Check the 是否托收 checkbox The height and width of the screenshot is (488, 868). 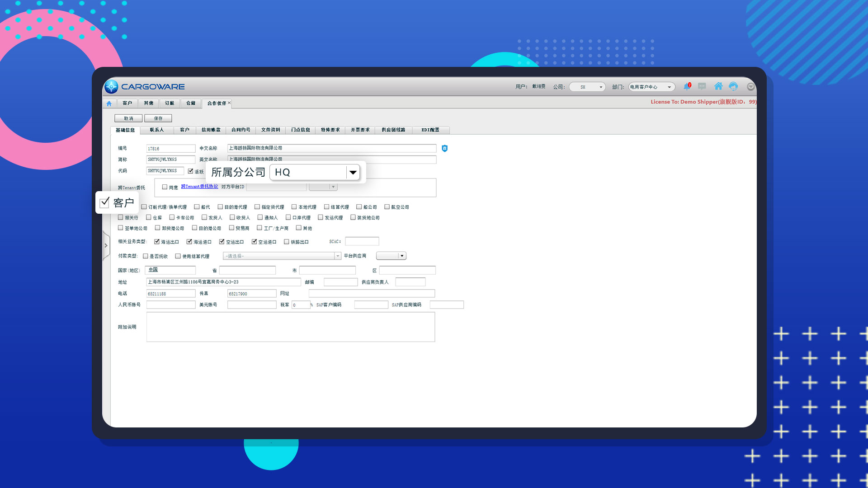click(146, 256)
